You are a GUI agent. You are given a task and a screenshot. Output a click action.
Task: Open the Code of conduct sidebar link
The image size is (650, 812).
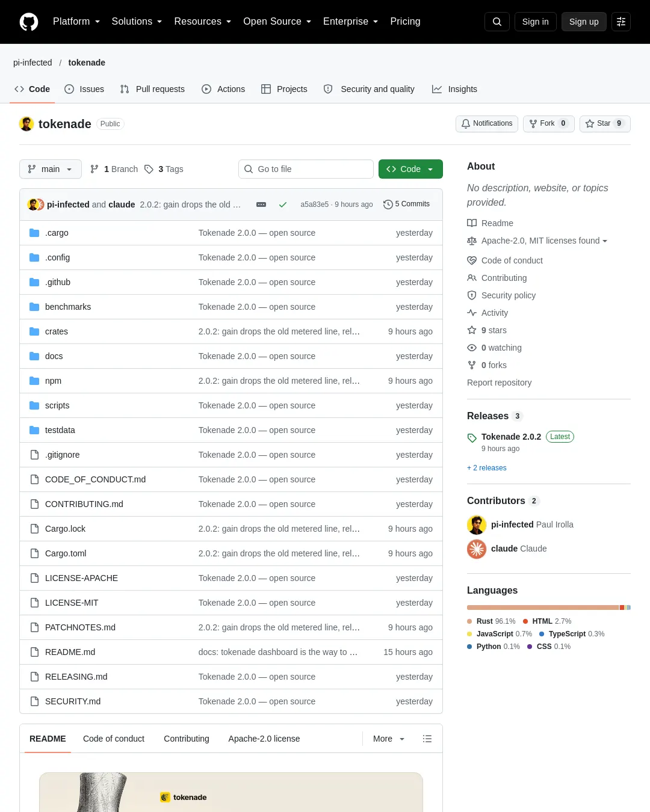click(505, 260)
